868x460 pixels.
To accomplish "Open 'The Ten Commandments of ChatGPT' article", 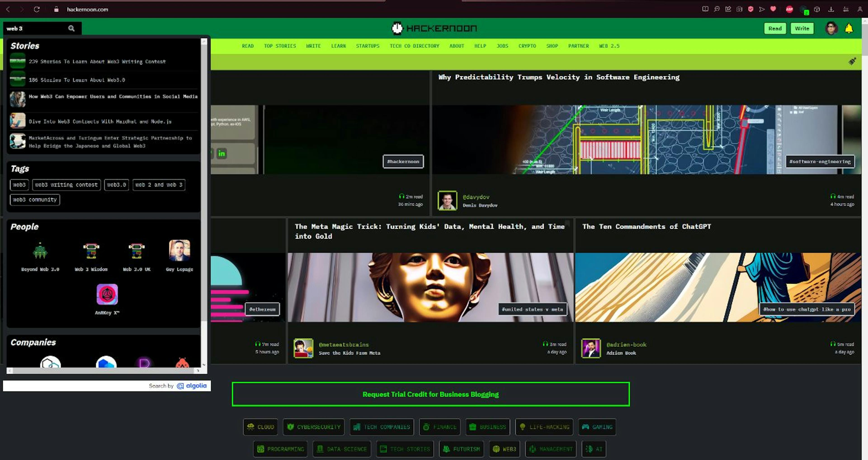I will pyautogui.click(x=647, y=226).
